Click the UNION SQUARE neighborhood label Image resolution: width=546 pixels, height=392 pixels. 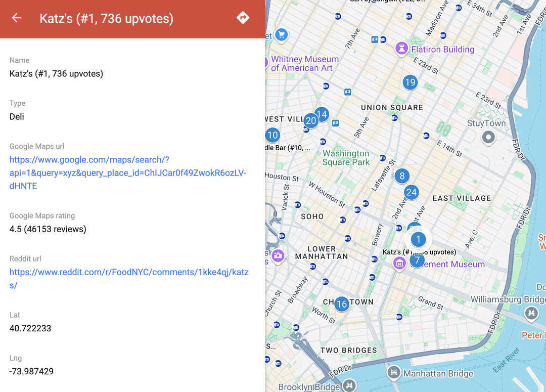392,107
